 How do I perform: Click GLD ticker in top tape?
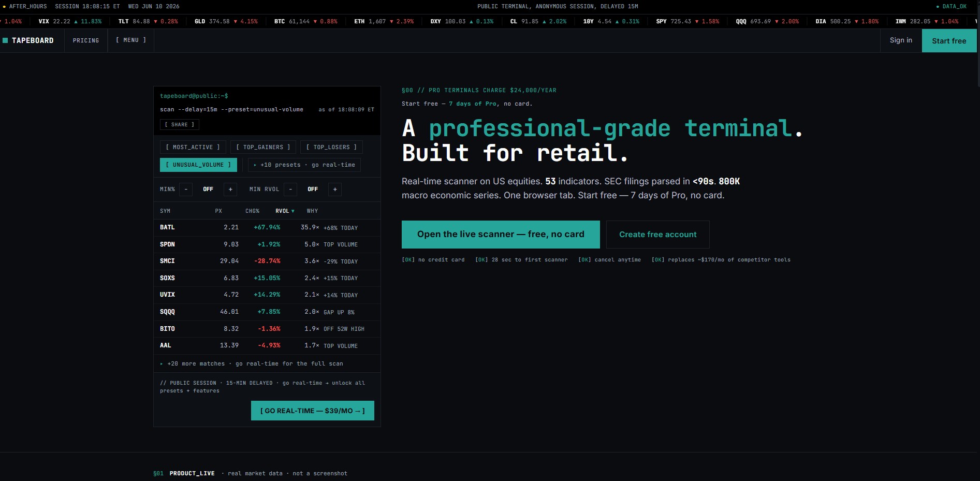click(x=226, y=22)
